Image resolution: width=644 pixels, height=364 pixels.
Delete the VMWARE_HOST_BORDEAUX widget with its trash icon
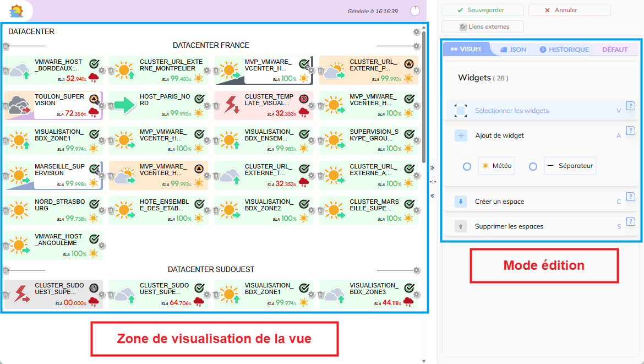pos(6,70)
